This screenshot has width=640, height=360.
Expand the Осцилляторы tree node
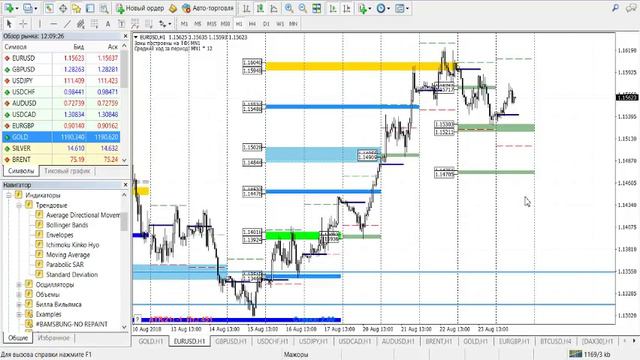[19, 284]
